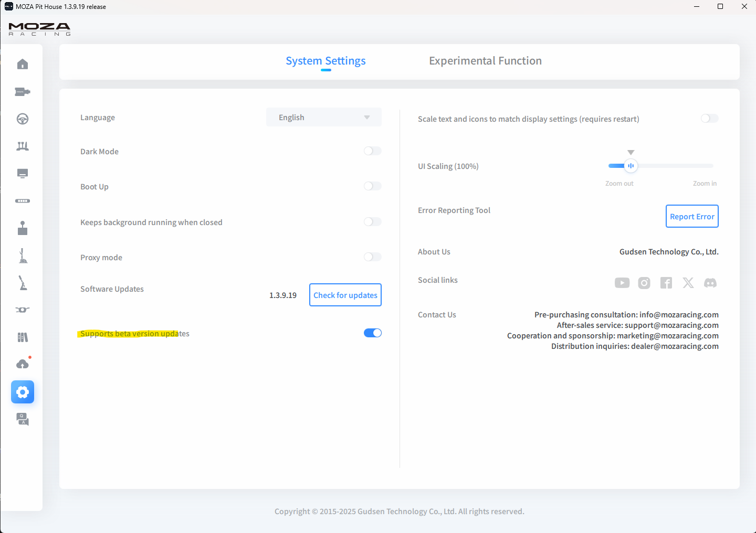Image resolution: width=756 pixels, height=533 pixels.
Task: Open the gear shifter settings icon
Action: [x=23, y=228]
